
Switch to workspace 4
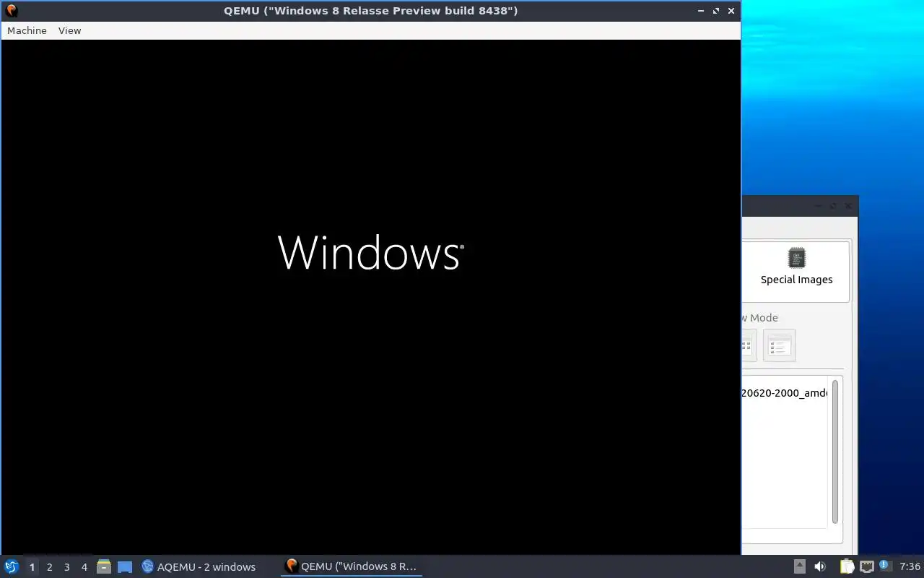tap(84, 567)
